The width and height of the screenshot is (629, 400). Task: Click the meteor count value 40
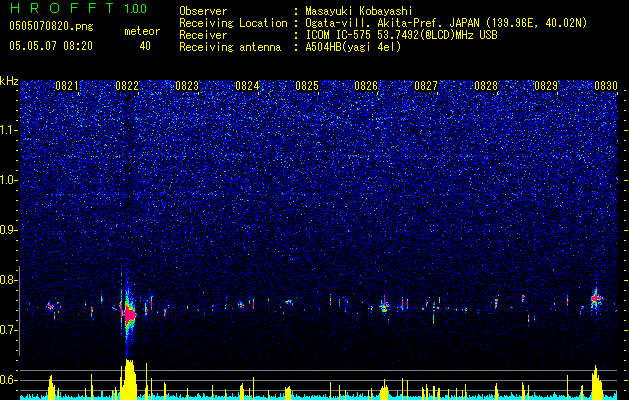point(145,46)
